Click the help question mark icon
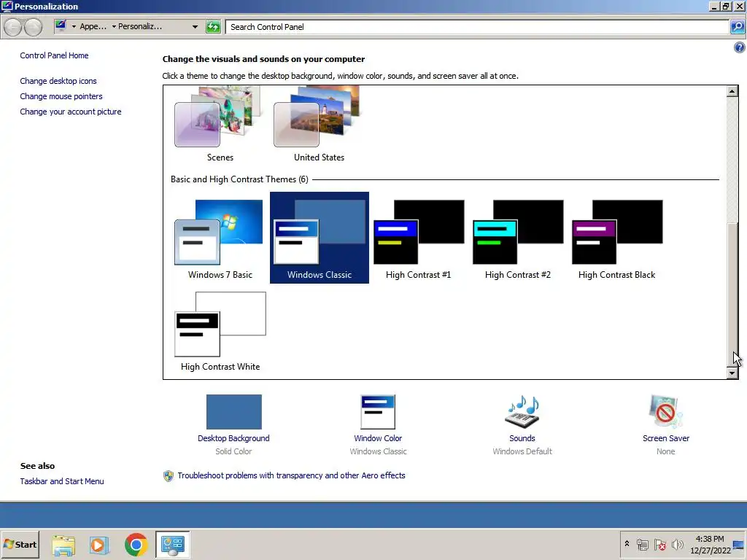This screenshot has height=560, width=747. 739,47
